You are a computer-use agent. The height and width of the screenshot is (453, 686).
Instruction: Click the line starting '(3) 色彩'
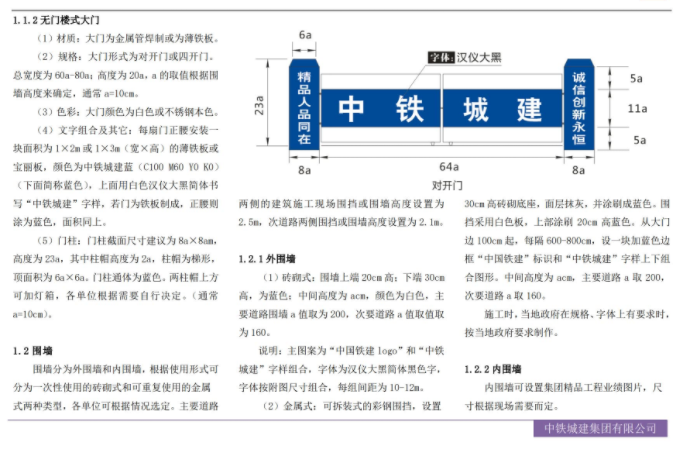[x=127, y=112]
